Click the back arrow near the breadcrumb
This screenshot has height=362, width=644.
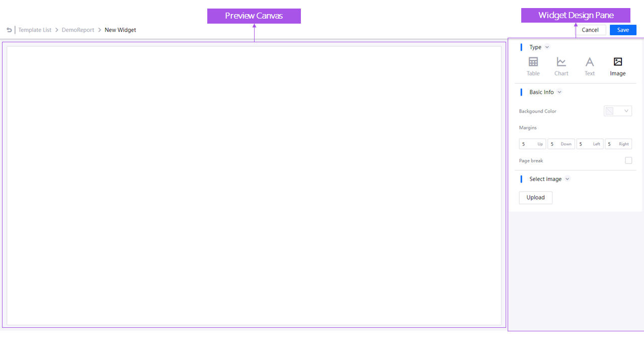9,30
